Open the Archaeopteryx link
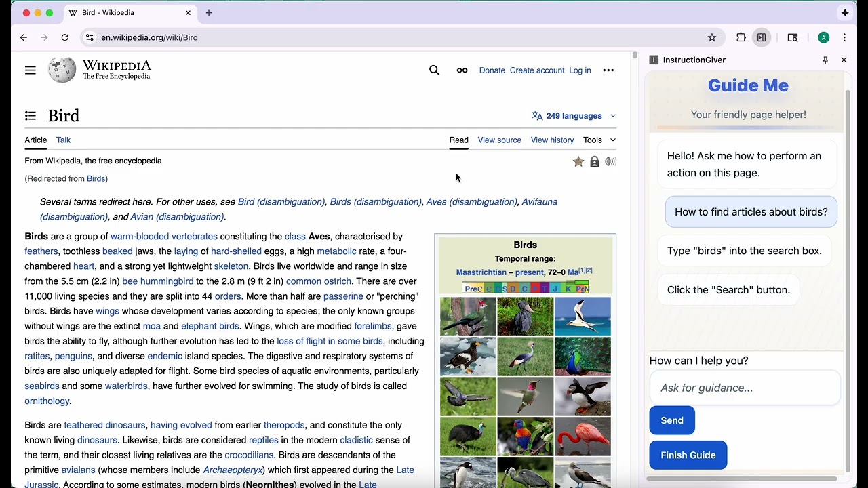868x488 pixels. click(233, 470)
